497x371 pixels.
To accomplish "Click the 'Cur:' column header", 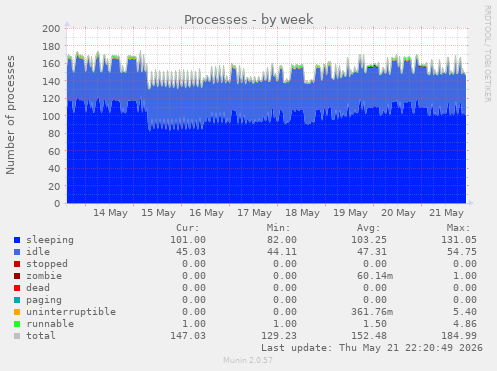I will pos(188,228).
